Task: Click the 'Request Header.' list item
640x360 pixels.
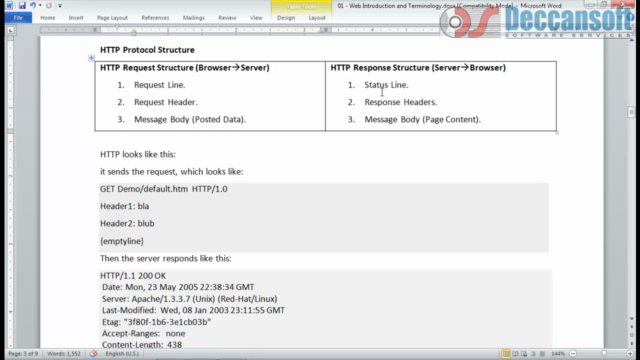Action: 166,102
